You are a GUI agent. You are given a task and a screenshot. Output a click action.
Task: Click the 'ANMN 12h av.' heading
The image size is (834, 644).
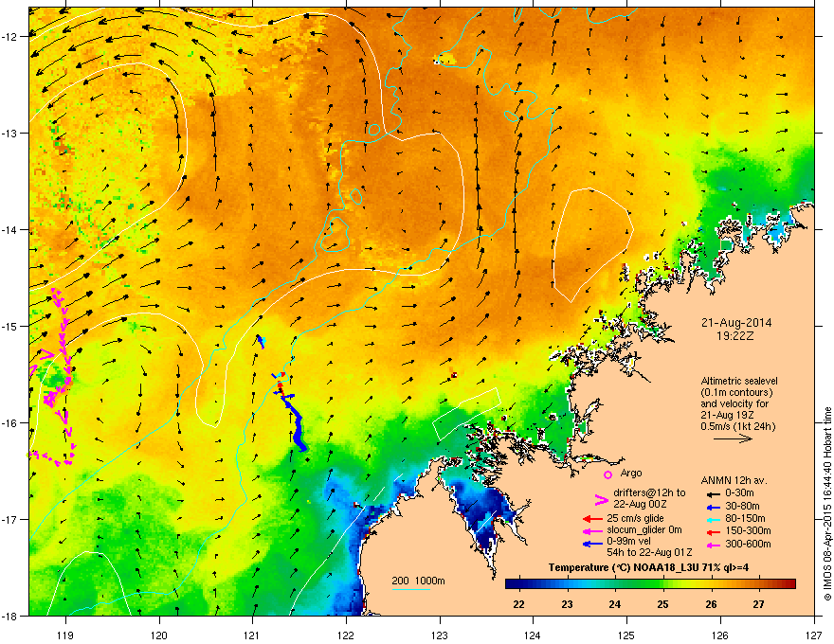[x=734, y=480]
